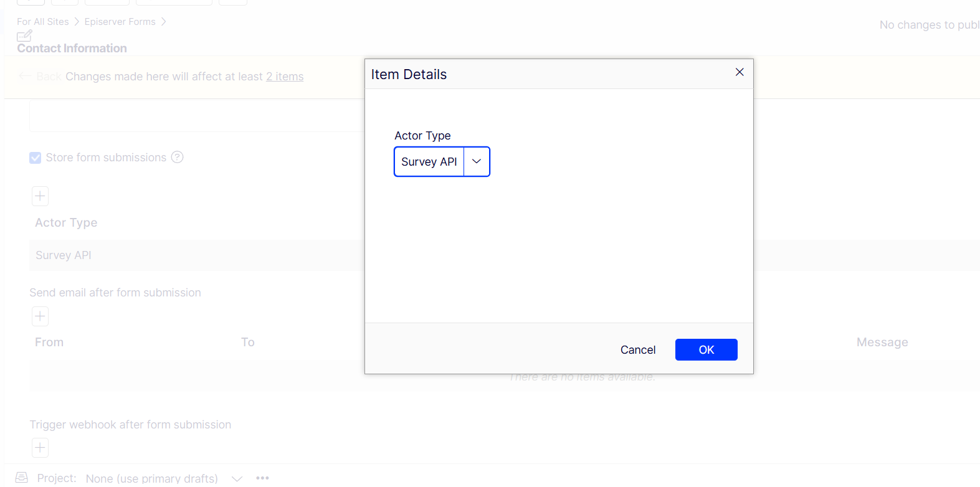This screenshot has height=487, width=980.
Task: Add a new Actor Type item
Action: [x=40, y=197]
